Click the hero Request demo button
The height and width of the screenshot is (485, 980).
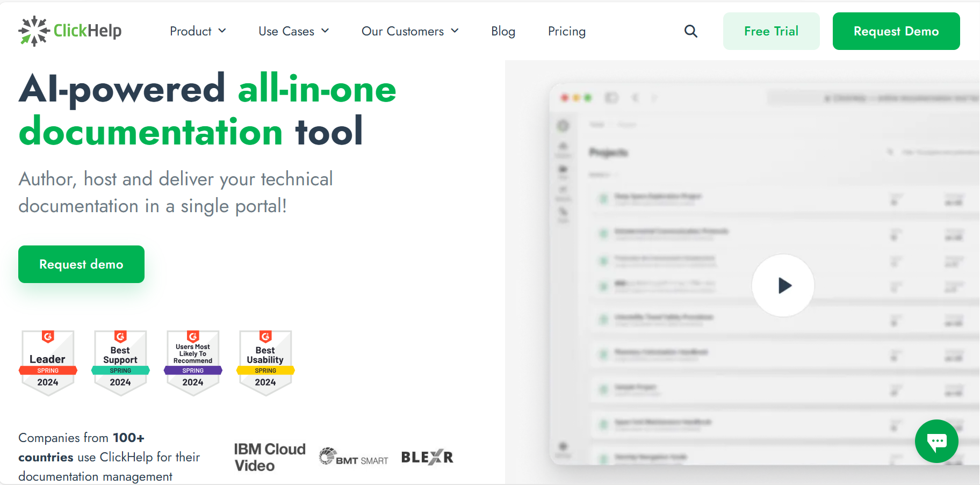(x=81, y=264)
